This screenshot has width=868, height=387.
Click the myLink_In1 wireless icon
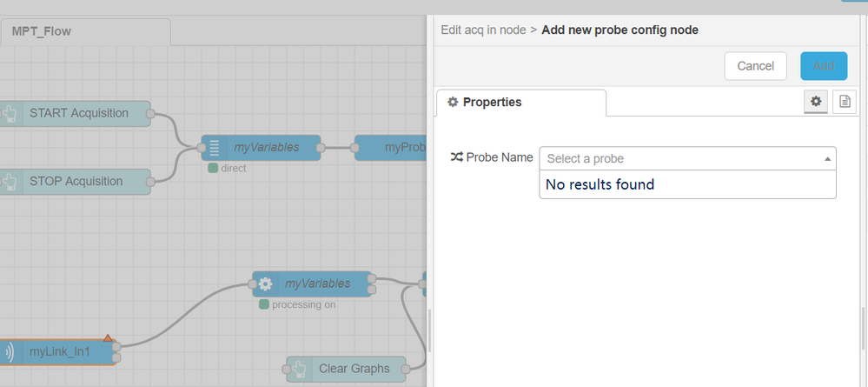[10, 351]
